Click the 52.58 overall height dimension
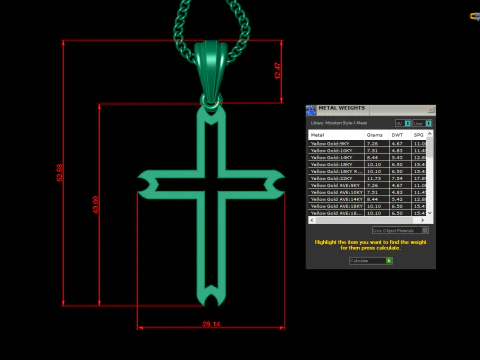The image size is (480, 360). point(59,173)
